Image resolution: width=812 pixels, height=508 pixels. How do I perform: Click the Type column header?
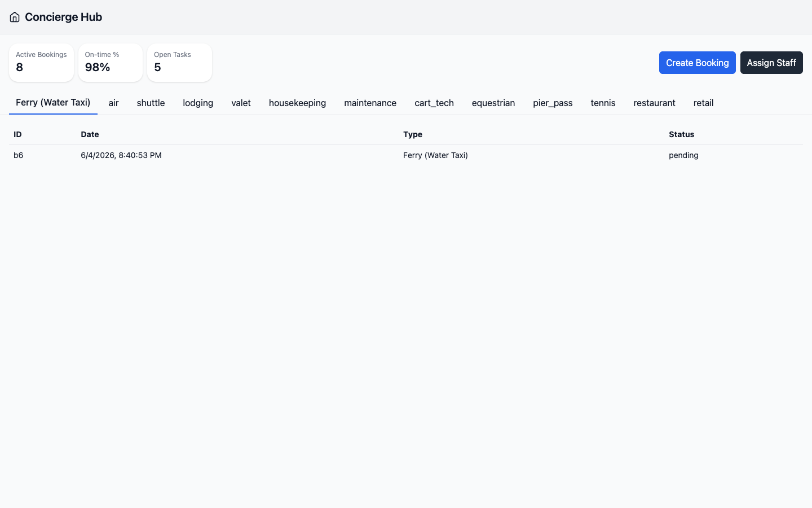coord(531,134)
